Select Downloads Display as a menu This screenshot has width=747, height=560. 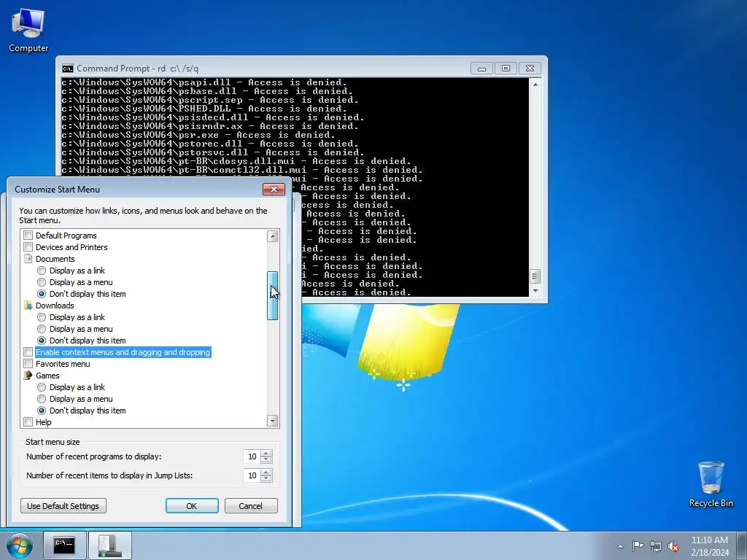[42, 329]
